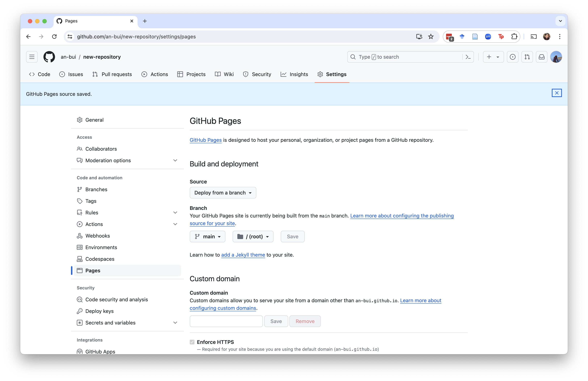Bookmark this page with star icon

(x=431, y=37)
